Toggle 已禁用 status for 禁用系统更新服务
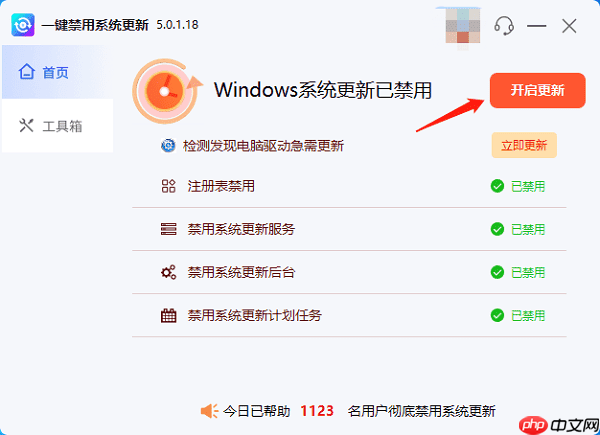The width and height of the screenshot is (600, 435). (x=518, y=229)
